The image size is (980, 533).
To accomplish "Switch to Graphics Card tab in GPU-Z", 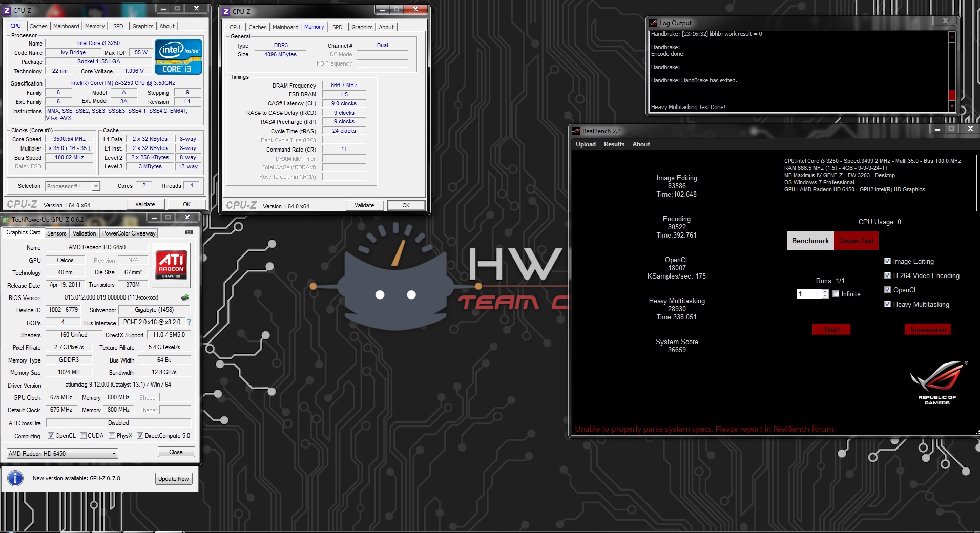I will tap(24, 232).
